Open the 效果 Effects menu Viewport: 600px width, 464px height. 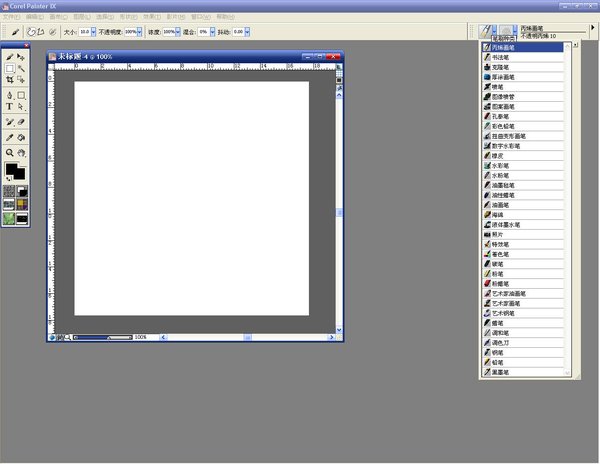coord(152,17)
